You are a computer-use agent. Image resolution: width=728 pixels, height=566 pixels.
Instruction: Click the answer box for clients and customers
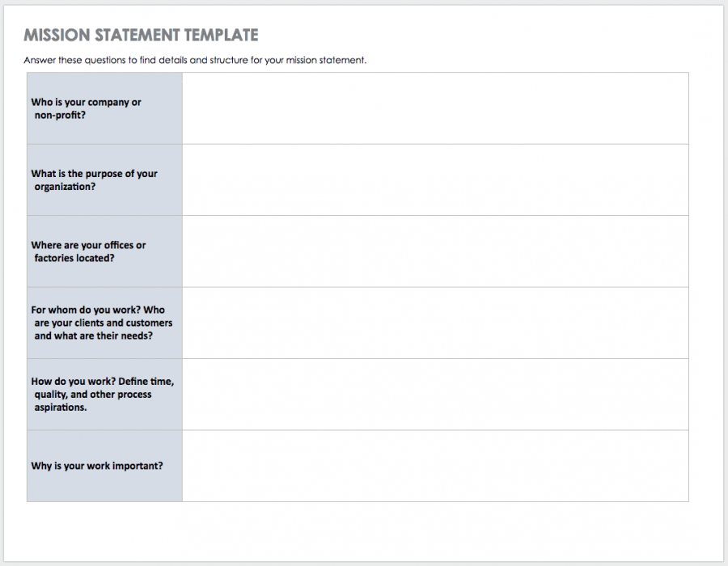(x=437, y=323)
